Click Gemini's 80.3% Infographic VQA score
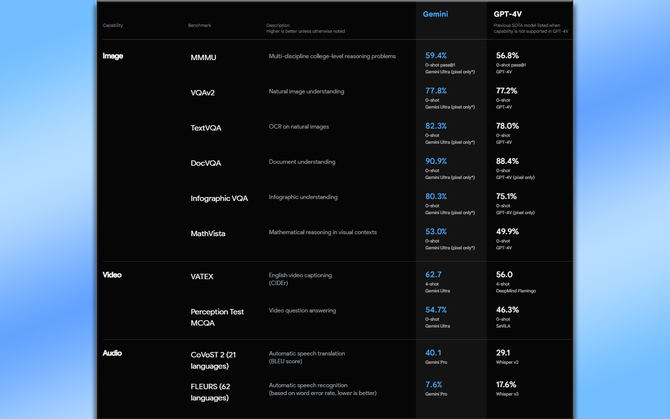 tap(436, 196)
